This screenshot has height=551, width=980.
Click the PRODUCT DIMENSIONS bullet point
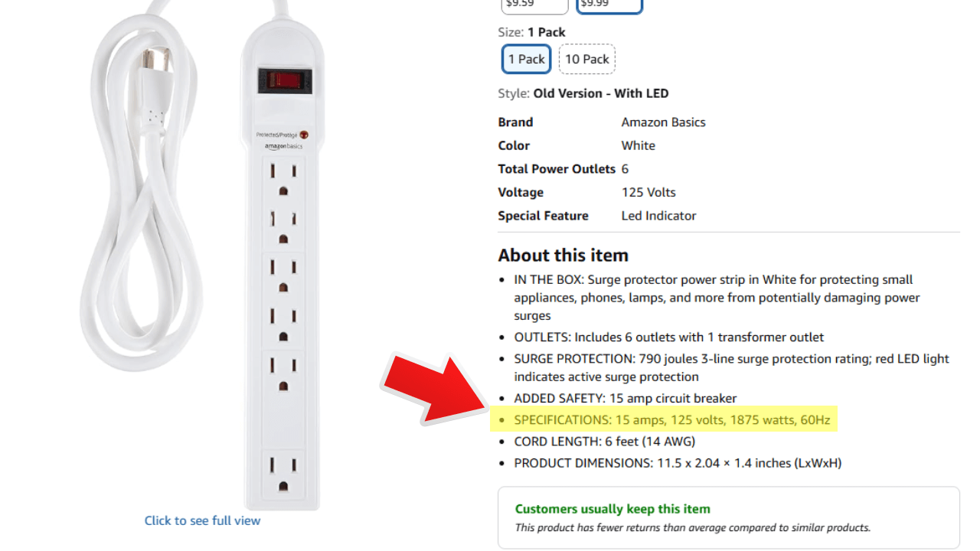(x=677, y=462)
